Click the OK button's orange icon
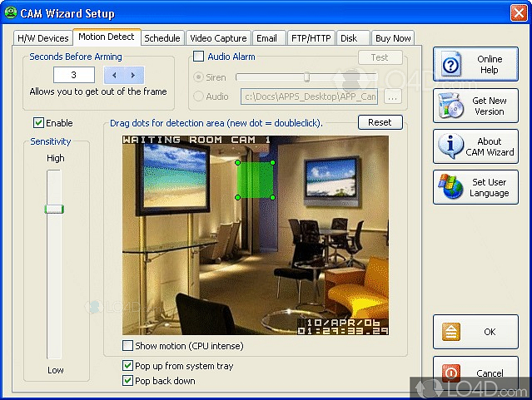This screenshot has width=532, height=400. click(x=451, y=331)
